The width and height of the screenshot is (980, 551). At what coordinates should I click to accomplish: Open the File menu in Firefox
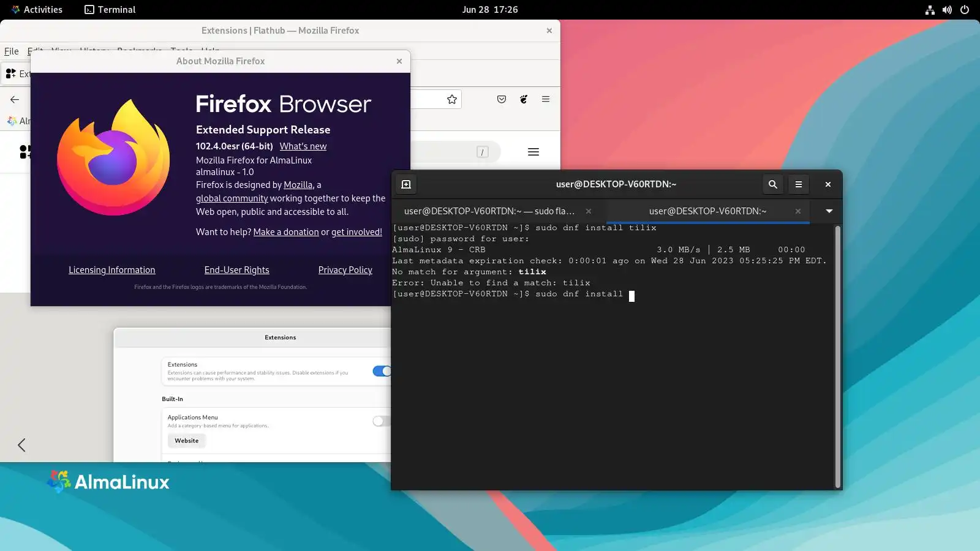pyautogui.click(x=12, y=51)
